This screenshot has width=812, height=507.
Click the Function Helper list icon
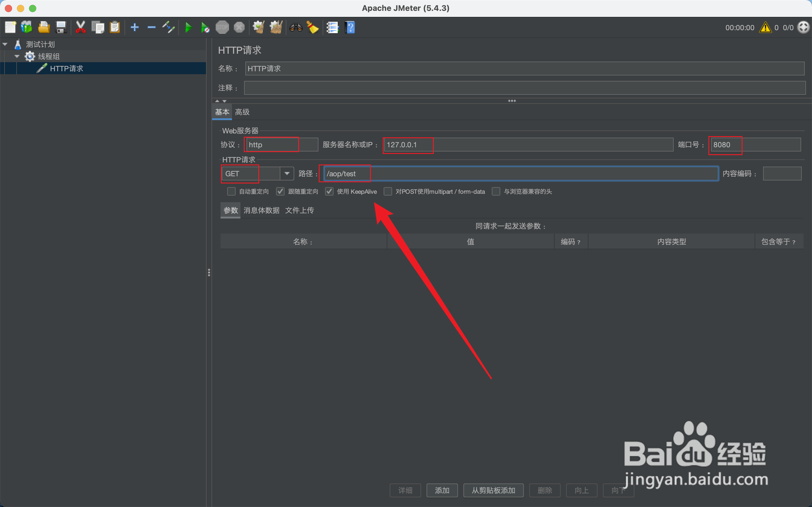(333, 27)
